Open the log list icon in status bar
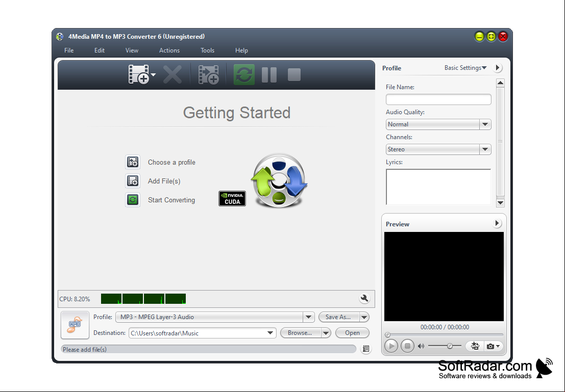The height and width of the screenshot is (392, 565). click(366, 349)
